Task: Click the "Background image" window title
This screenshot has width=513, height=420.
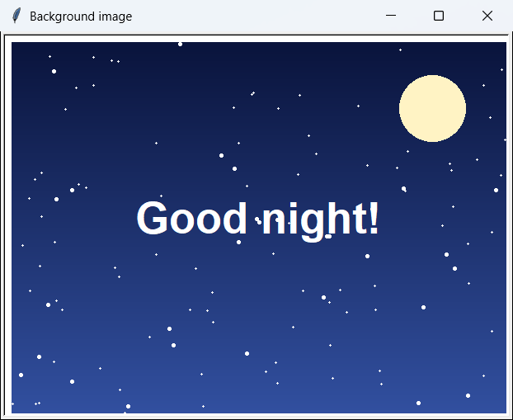Action: [x=81, y=17]
